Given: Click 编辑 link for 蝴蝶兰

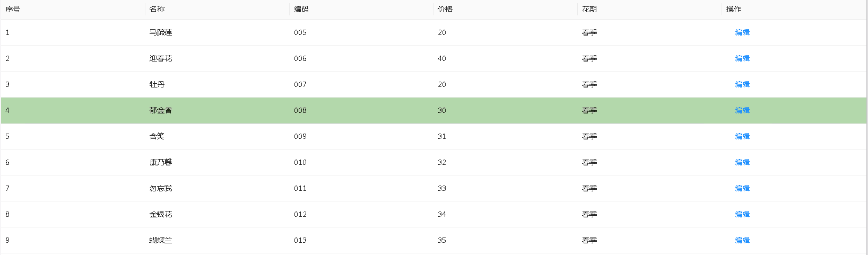Looking at the screenshot, I should click(x=742, y=240).
